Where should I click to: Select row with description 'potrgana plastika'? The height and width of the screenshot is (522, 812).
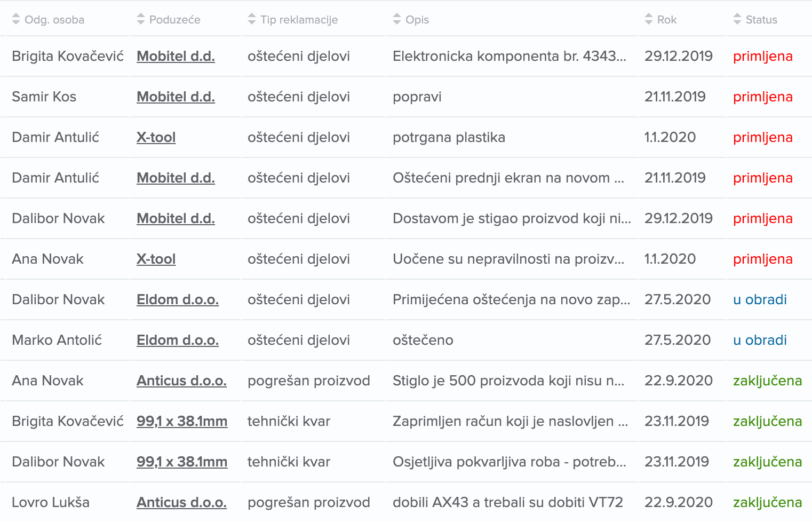tap(406, 137)
